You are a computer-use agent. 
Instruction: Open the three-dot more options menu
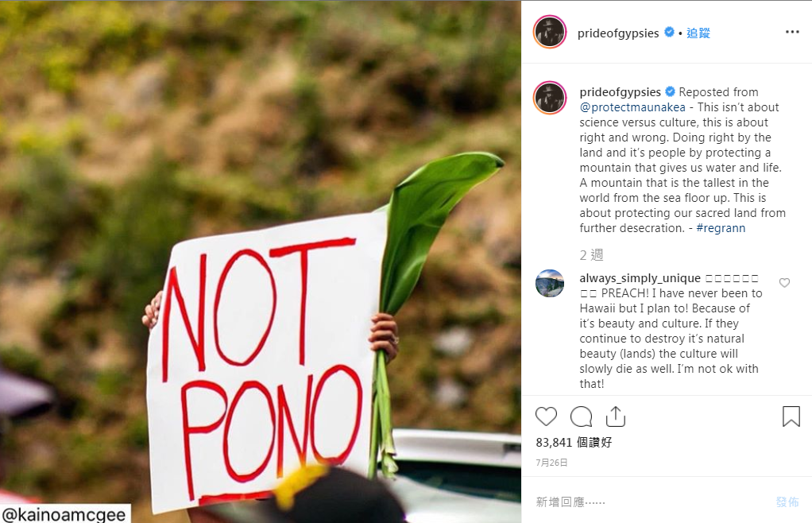792,32
